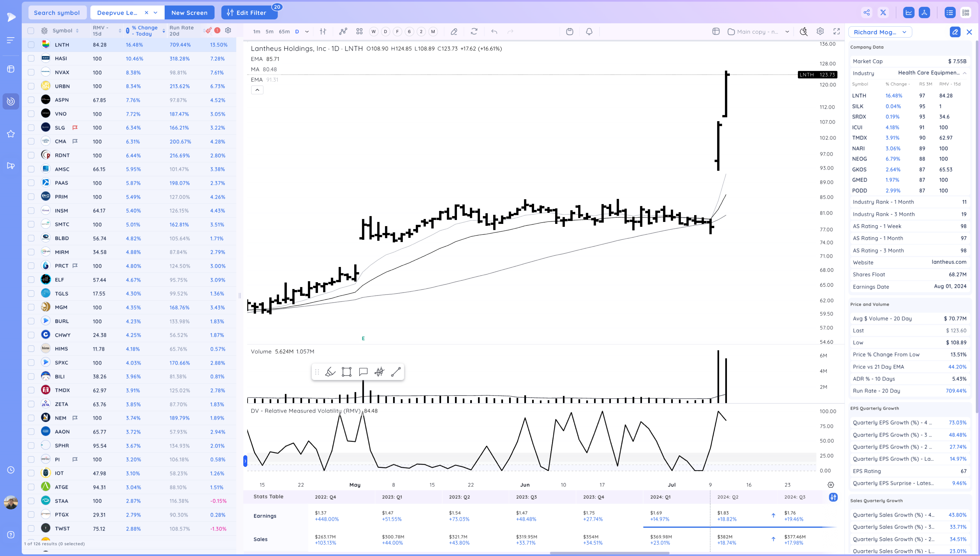Open the Richard Mog... panel dropdown
Image resolution: width=980 pixels, height=556 pixels.
tap(880, 32)
